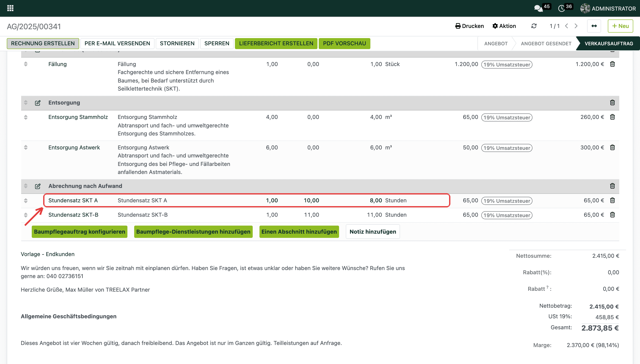Open the Aktion menu
Screen dimensions: 640x364
point(504,26)
